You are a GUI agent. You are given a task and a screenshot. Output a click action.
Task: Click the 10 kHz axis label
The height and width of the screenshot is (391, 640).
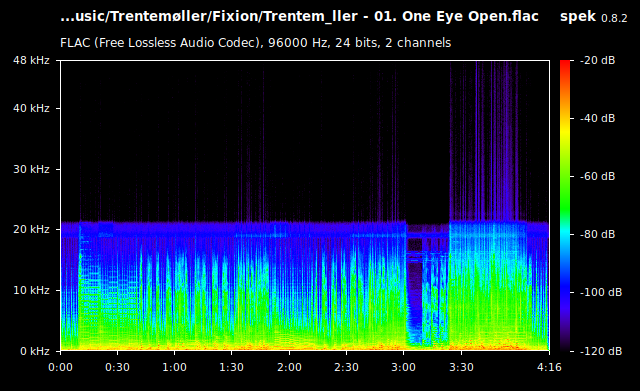tap(31, 290)
